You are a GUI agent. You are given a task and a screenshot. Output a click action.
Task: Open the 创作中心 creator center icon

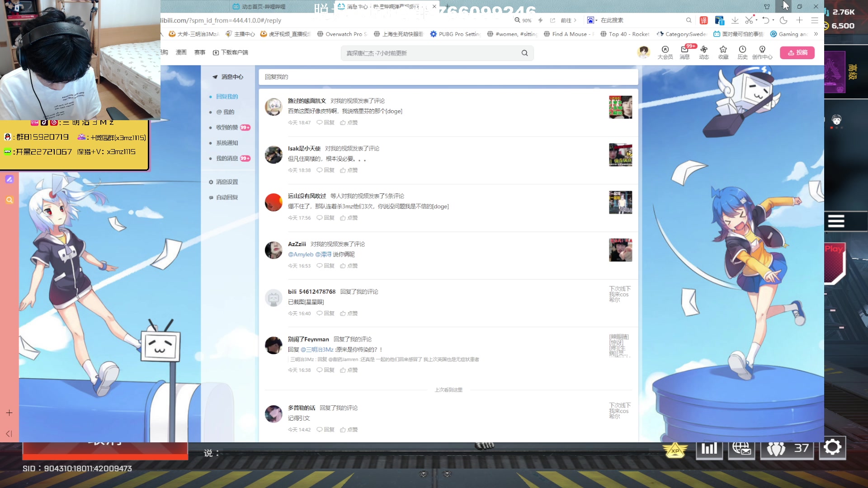[x=762, y=52]
